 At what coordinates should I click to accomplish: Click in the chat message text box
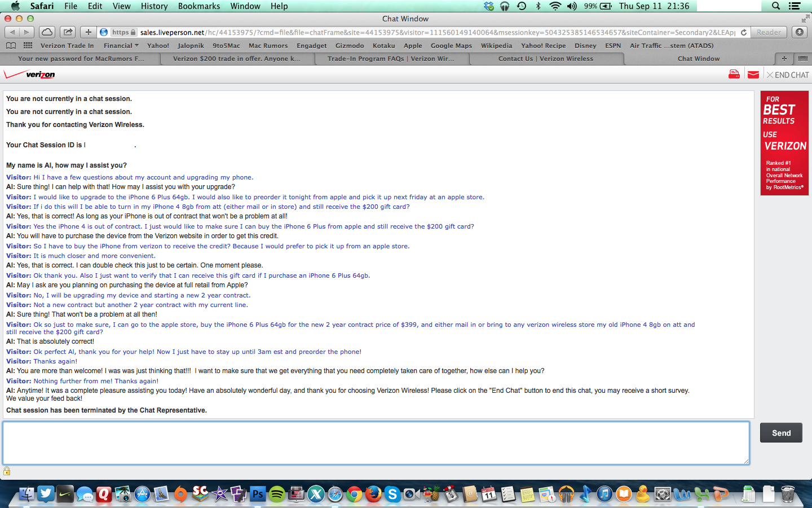pos(376,443)
